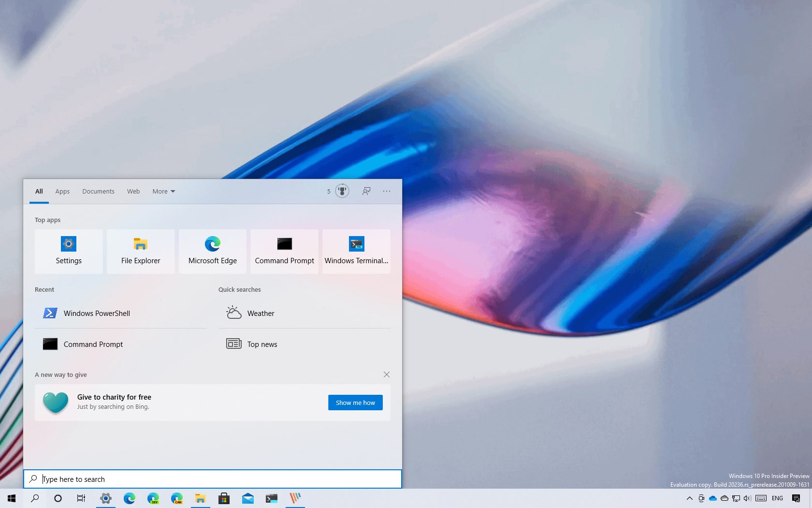Dismiss the 'A new way to give' card

click(x=387, y=374)
